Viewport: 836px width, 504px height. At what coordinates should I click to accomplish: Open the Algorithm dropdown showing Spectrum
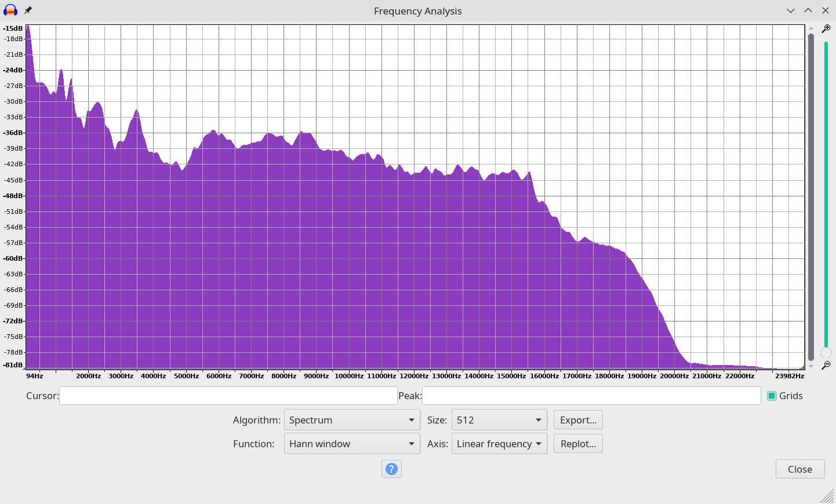352,420
